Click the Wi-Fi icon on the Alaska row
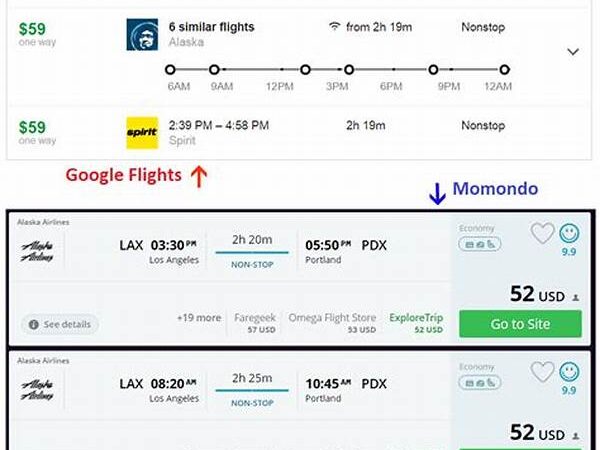This screenshot has width=600, height=450. click(x=333, y=26)
